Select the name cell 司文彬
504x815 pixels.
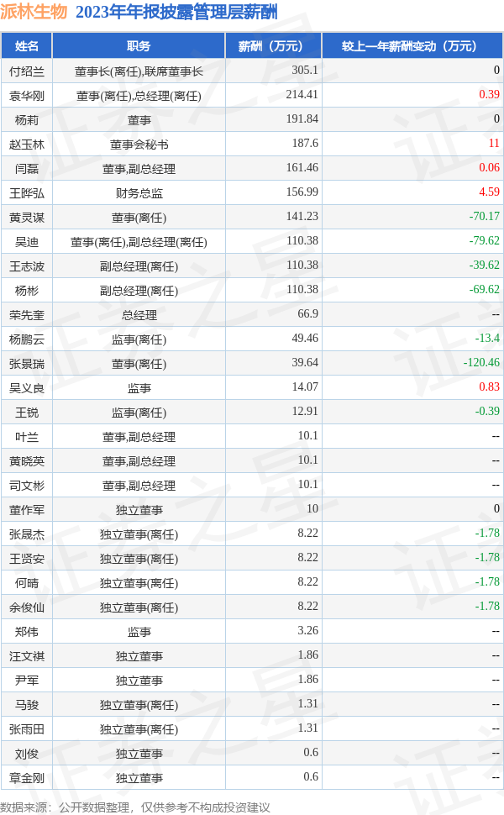tap(27, 486)
